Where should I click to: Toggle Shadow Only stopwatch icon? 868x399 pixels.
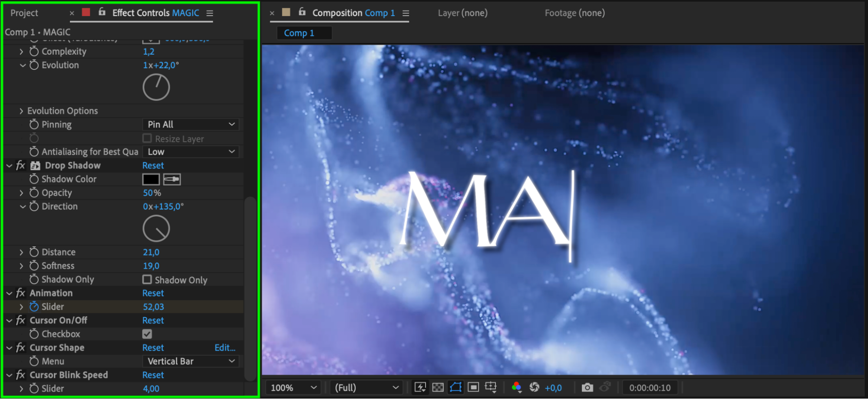[34, 279]
